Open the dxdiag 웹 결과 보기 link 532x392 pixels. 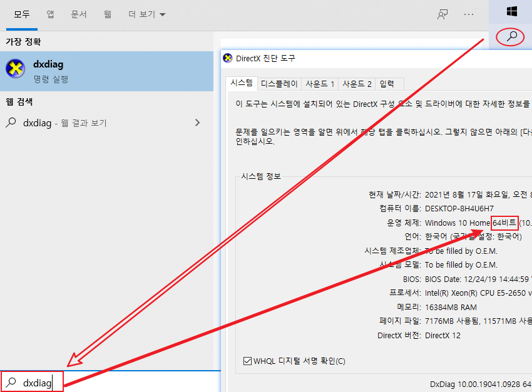click(x=69, y=123)
